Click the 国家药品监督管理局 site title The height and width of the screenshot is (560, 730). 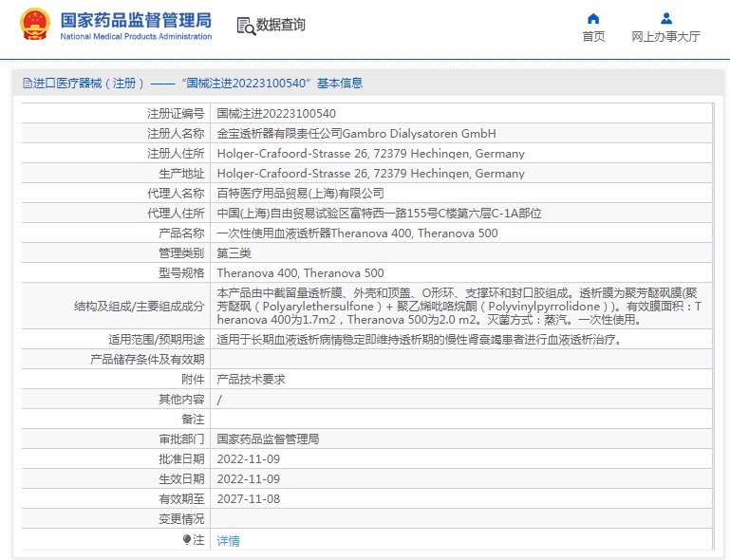click(136, 20)
